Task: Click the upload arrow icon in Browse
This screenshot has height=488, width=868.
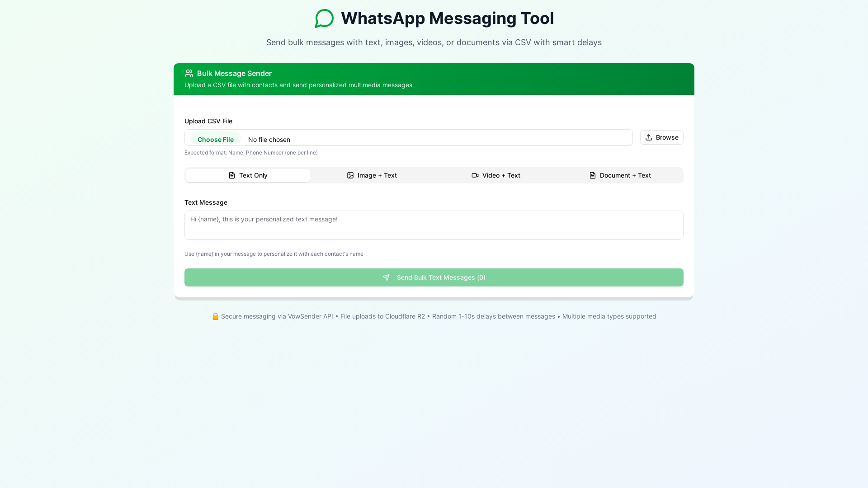Action: click(x=649, y=137)
